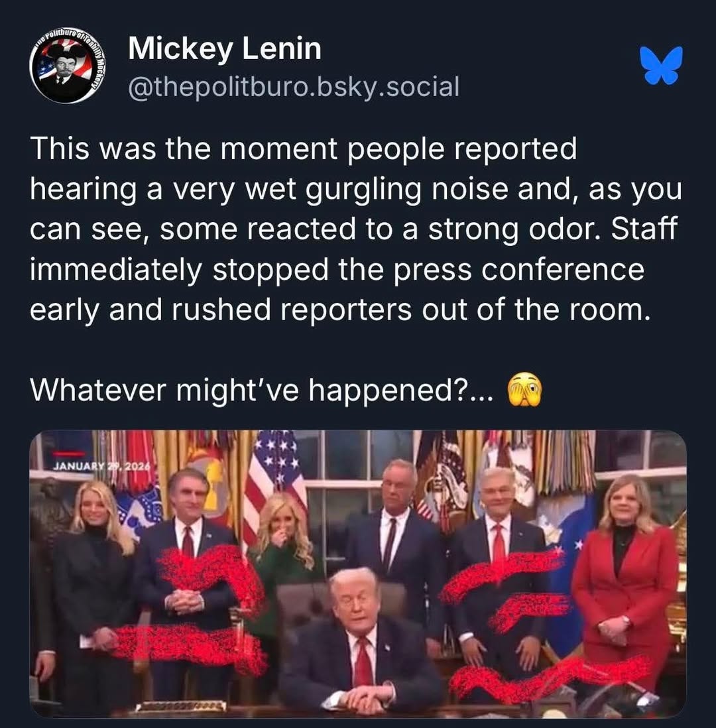Open the @thepolitburo.bsky.social handle link
This screenshot has height=728, width=716.
(294, 86)
